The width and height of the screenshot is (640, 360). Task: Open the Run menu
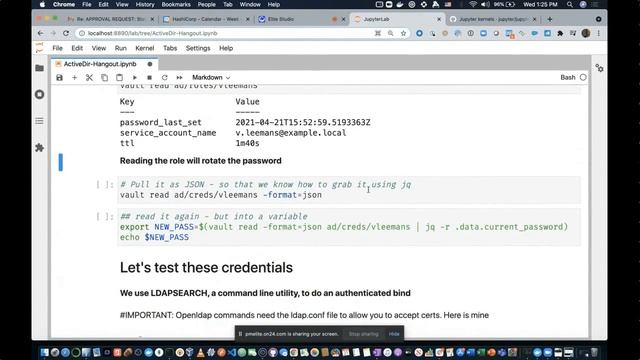pos(120,48)
